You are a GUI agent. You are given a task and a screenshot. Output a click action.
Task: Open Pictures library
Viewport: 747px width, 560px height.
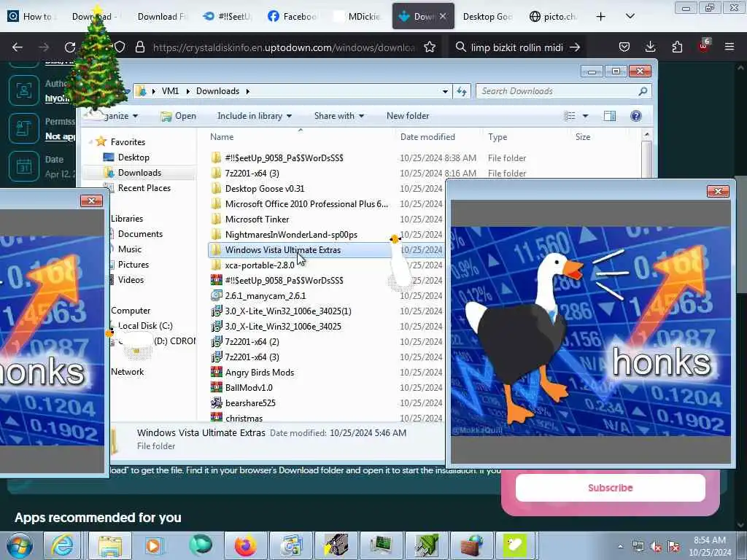tap(133, 264)
